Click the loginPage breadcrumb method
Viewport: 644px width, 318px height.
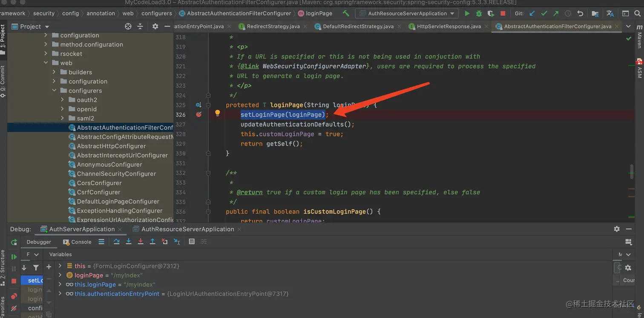click(x=315, y=13)
